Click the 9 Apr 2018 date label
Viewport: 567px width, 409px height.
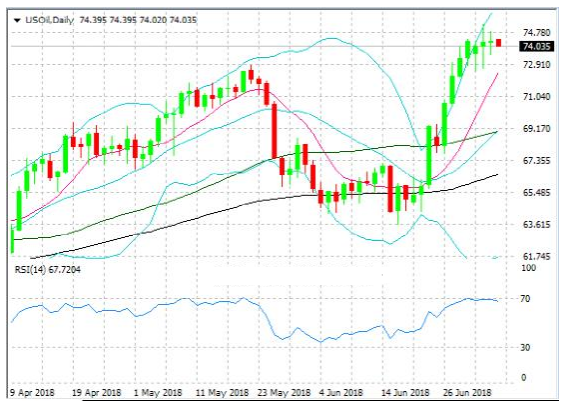pyautogui.click(x=32, y=393)
